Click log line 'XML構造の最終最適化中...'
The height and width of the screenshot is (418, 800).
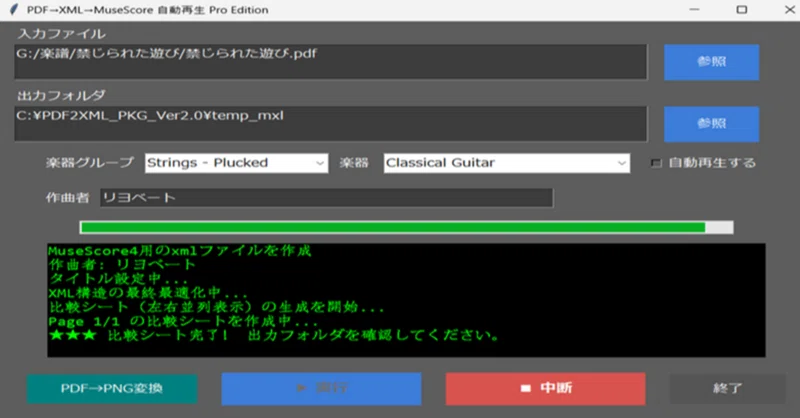coord(148,293)
